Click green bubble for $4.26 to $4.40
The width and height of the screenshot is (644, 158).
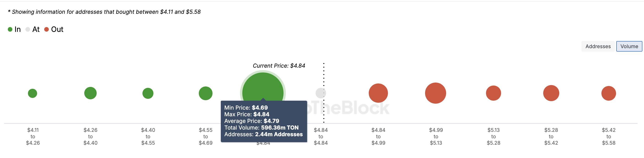[90, 93]
